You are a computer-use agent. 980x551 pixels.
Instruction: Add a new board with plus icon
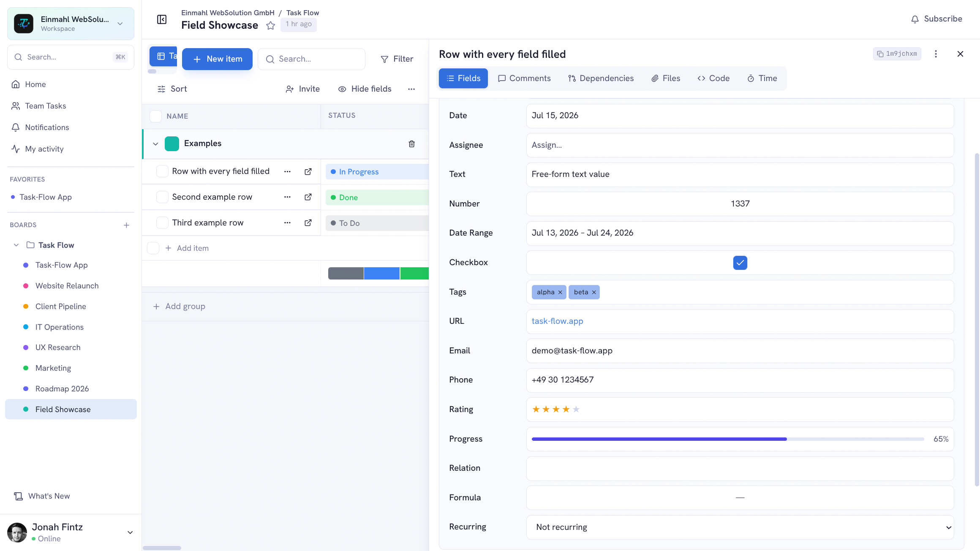point(126,225)
